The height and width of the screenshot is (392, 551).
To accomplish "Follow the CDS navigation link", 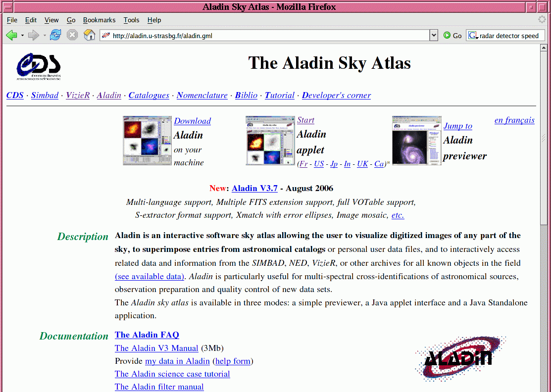I will pos(15,95).
